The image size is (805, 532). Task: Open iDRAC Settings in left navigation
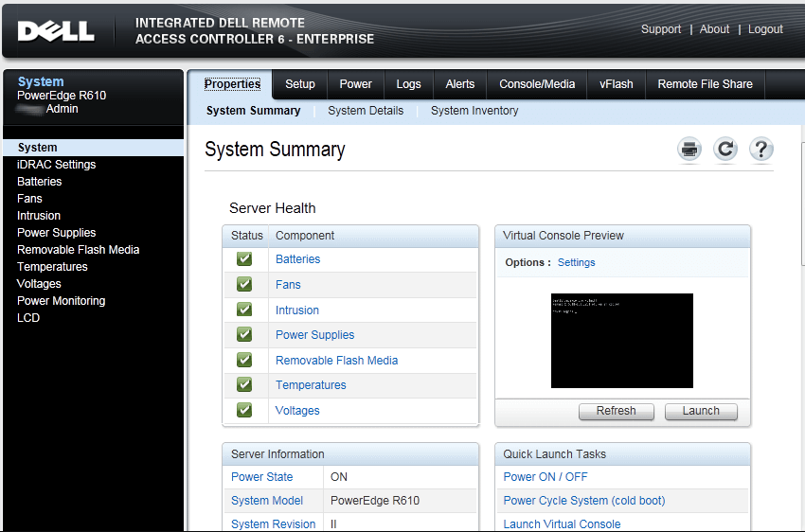57,165
